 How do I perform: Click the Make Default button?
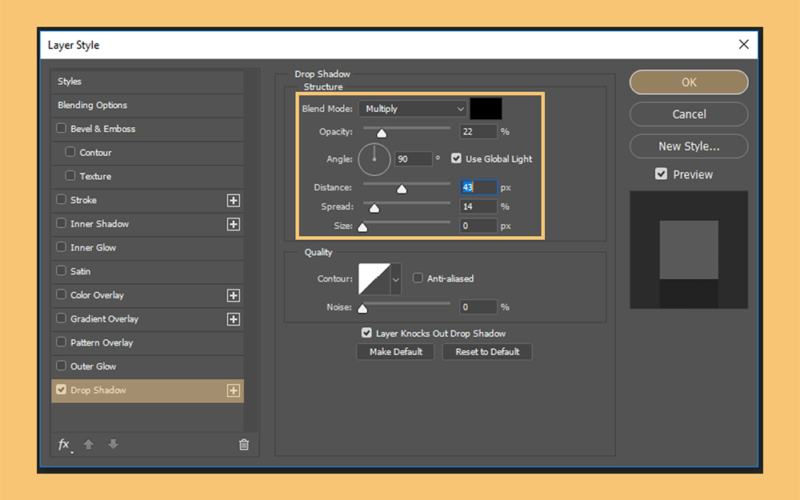[x=395, y=352]
